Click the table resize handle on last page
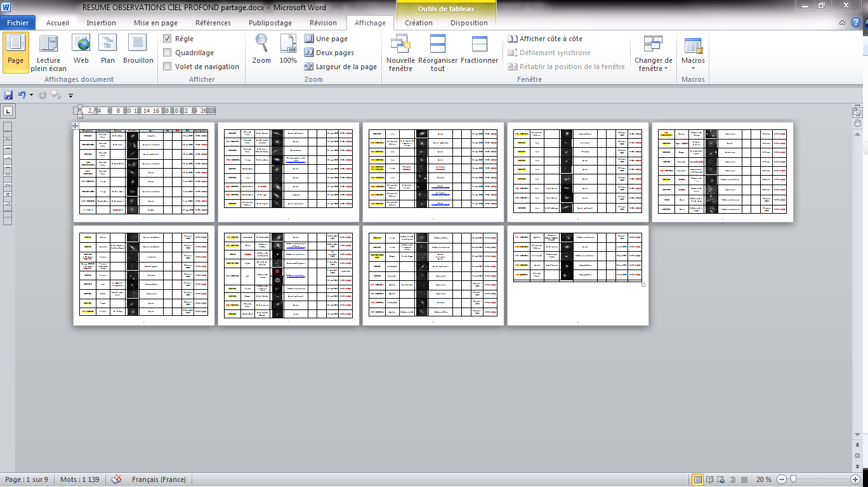 643,285
